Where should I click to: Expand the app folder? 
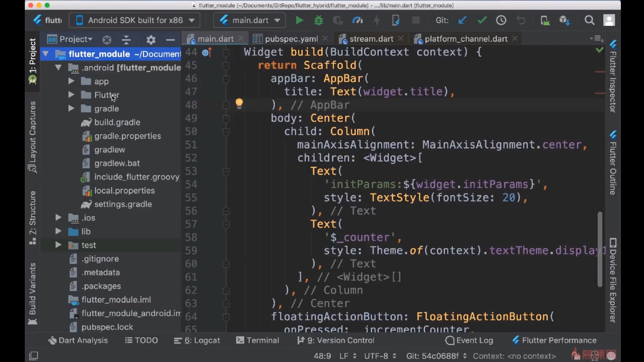pyautogui.click(x=71, y=81)
